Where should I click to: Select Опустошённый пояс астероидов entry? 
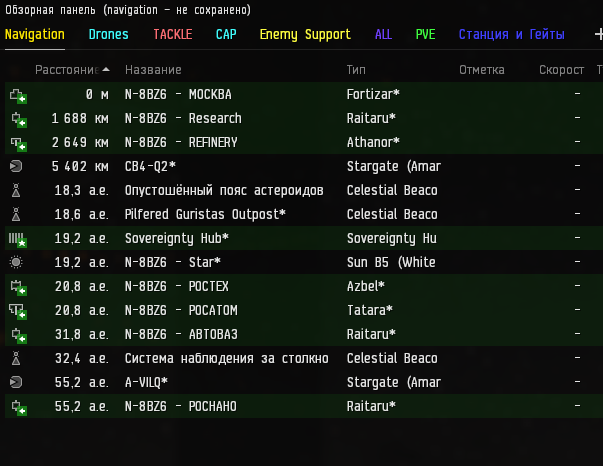click(x=224, y=190)
